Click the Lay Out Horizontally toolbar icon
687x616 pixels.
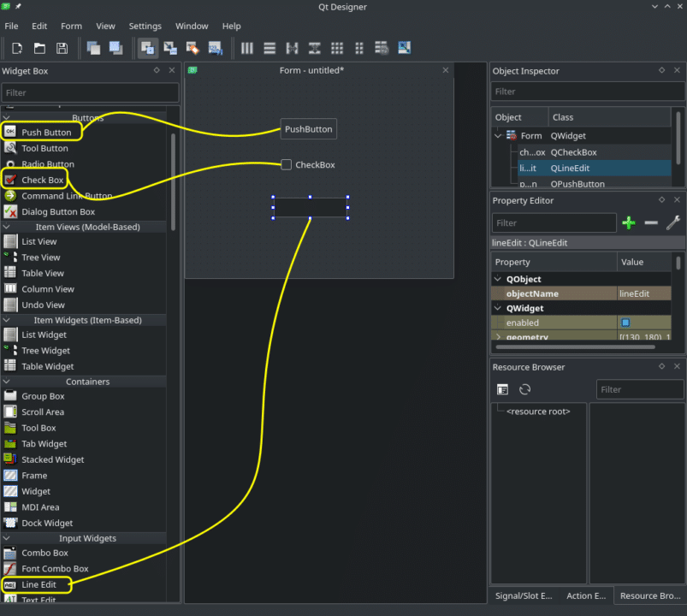pos(247,49)
